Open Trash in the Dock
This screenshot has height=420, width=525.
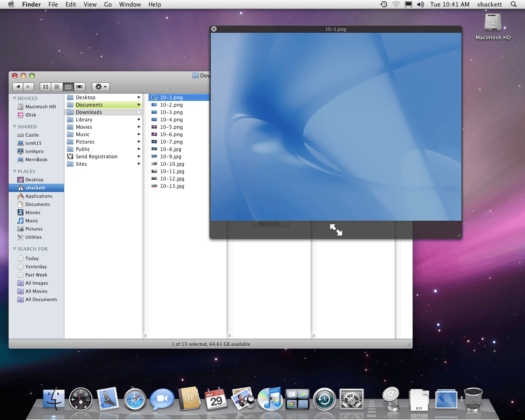click(x=473, y=399)
